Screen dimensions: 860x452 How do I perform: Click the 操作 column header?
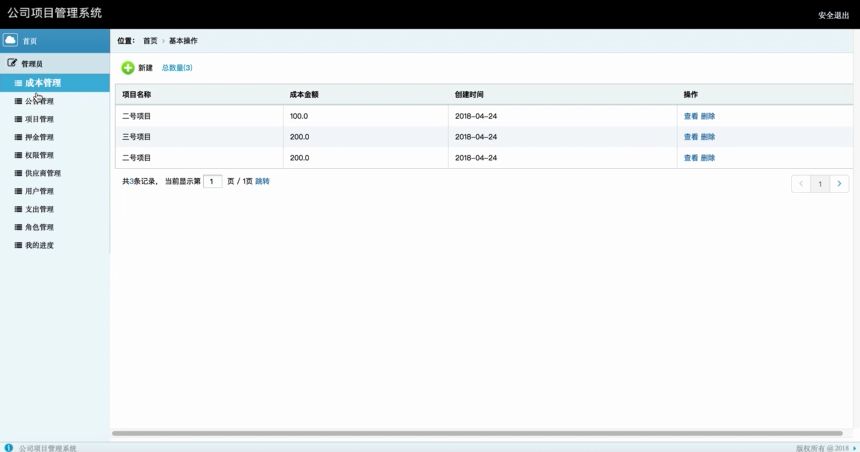(691, 94)
